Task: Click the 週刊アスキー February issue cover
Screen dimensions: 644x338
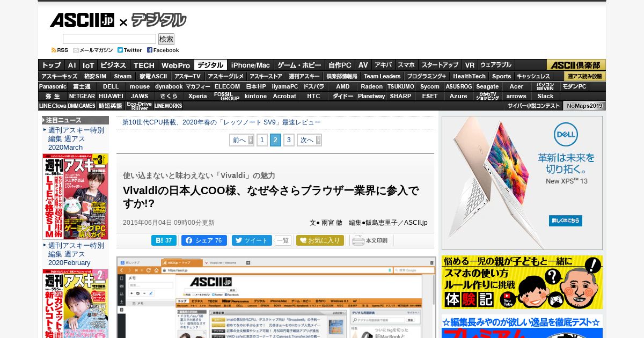Action: pyautogui.click(x=76, y=304)
